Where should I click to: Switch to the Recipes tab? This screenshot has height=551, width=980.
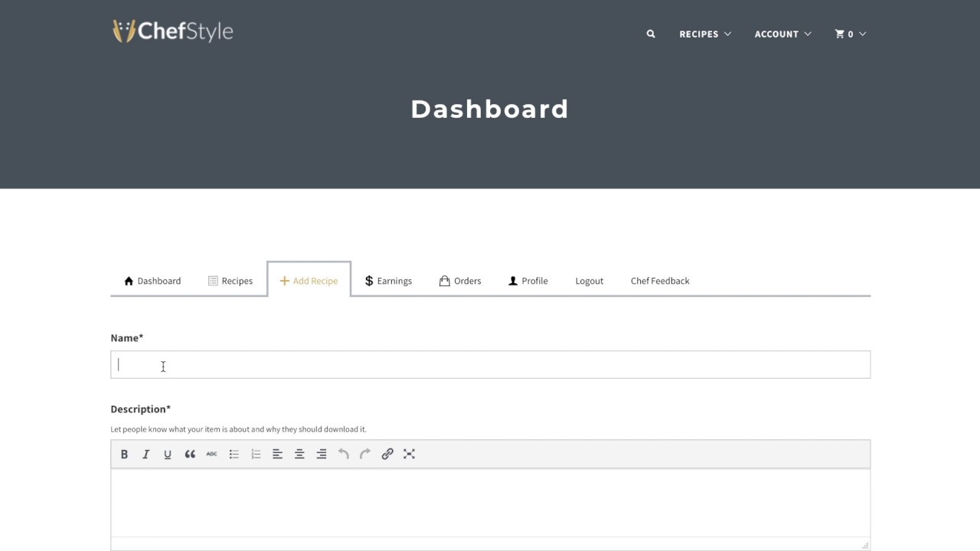click(230, 281)
